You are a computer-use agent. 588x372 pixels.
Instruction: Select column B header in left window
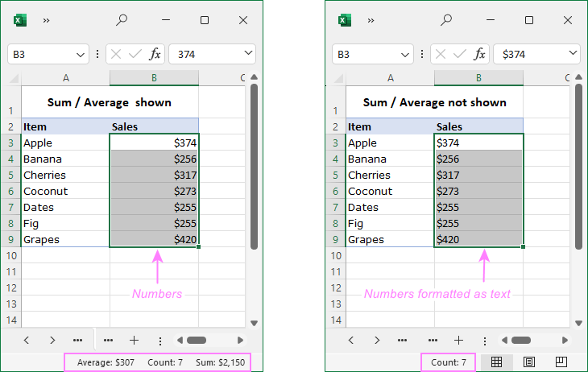pos(154,77)
